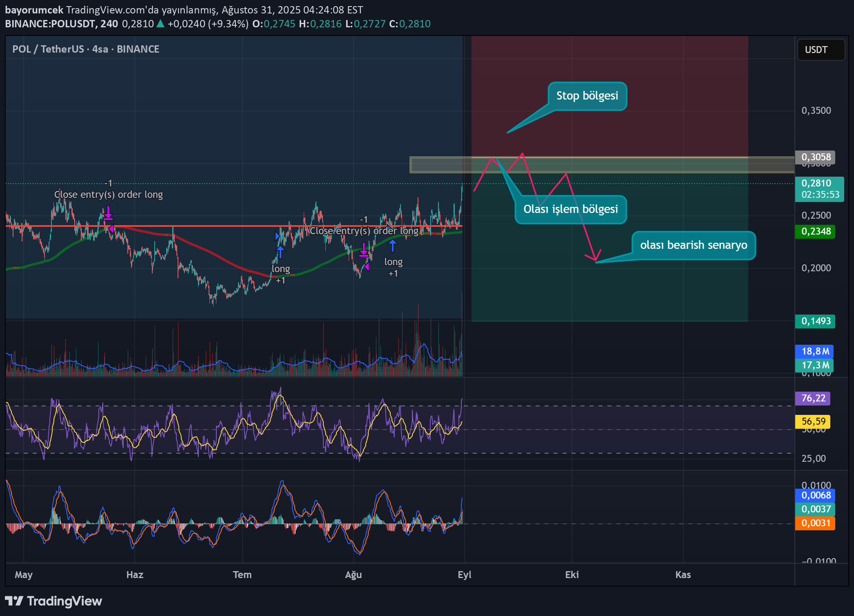Click the first 'Close entry(s) order long' label
854x616 pixels.
coord(109,195)
